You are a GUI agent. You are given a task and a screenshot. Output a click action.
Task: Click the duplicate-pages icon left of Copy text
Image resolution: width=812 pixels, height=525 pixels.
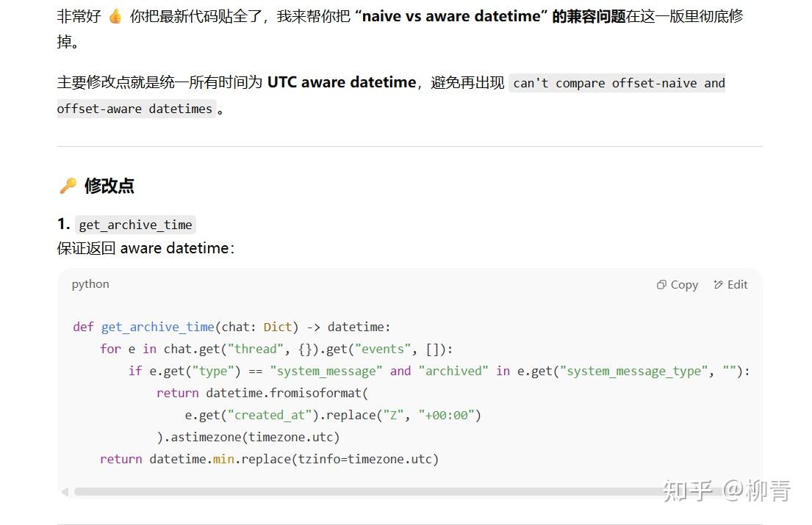pyautogui.click(x=661, y=284)
